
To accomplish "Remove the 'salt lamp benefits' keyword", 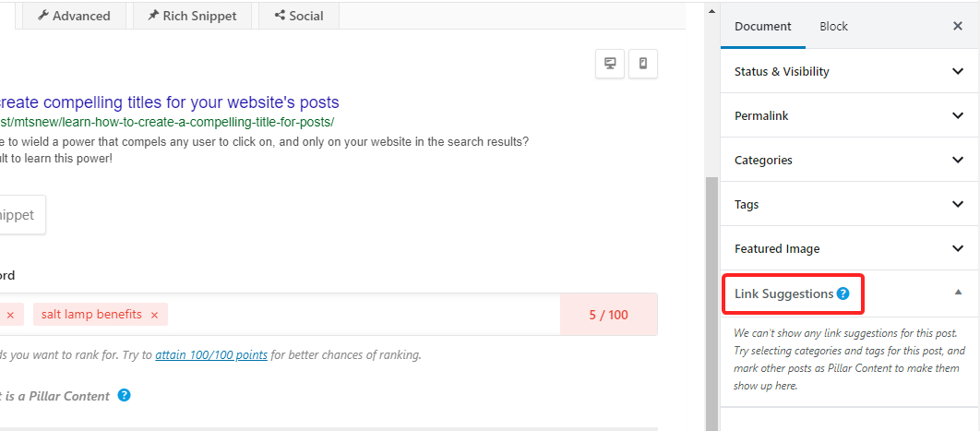I will point(154,315).
